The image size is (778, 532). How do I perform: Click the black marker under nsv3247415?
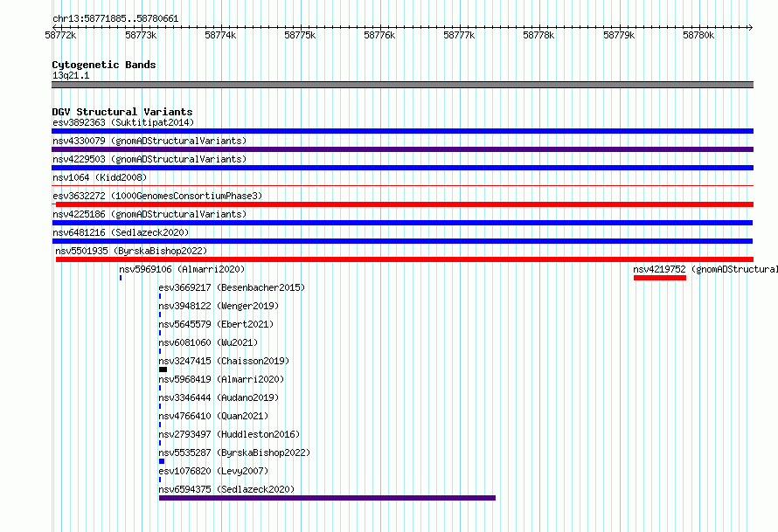click(163, 370)
